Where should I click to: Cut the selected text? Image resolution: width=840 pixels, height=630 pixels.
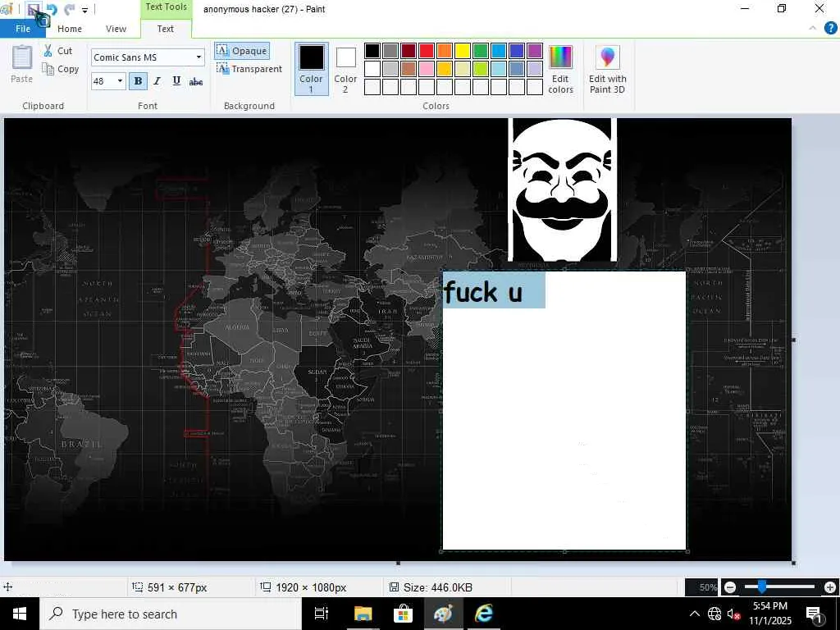coord(58,51)
